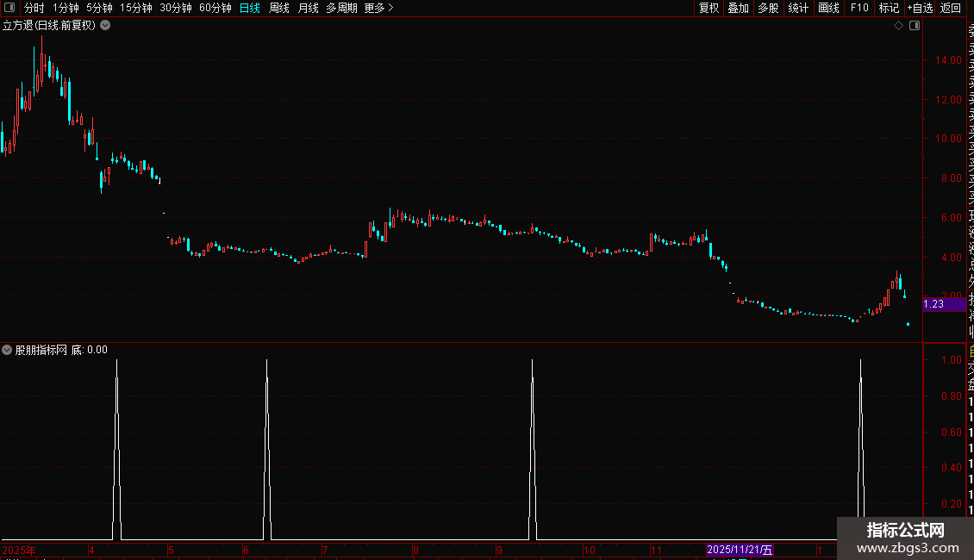Click the 叠加 overlay button
Screen dimensions: 974x560
[x=738, y=8]
